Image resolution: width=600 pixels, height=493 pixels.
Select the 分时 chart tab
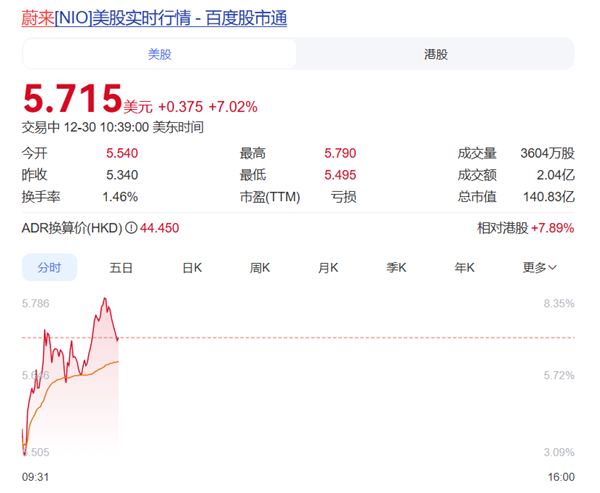49,268
